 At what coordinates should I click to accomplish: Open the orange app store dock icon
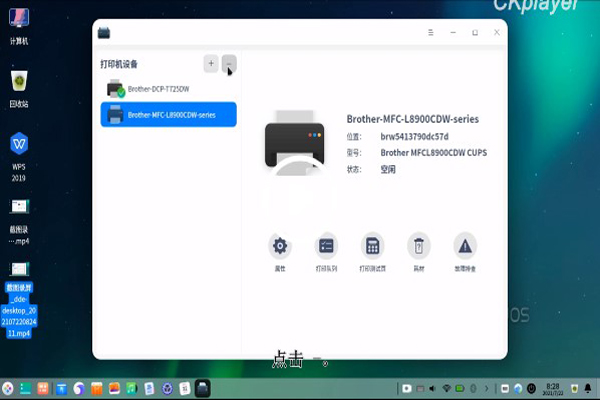pyautogui.click(x=96, y=389)
